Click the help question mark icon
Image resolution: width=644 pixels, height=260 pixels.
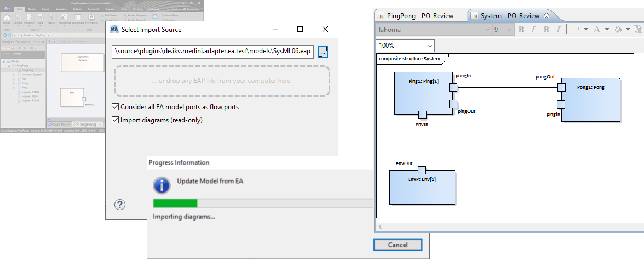120,205
